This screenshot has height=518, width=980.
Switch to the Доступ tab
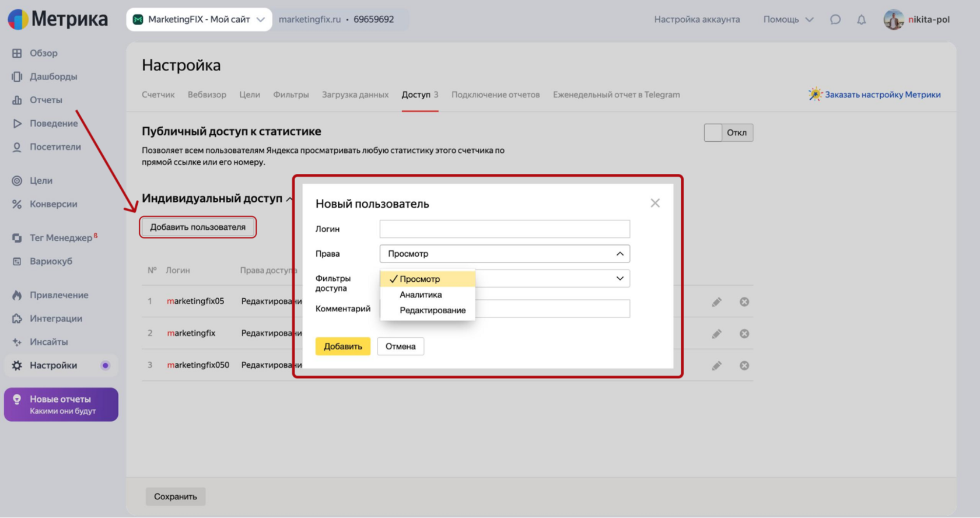coord(419,94)
